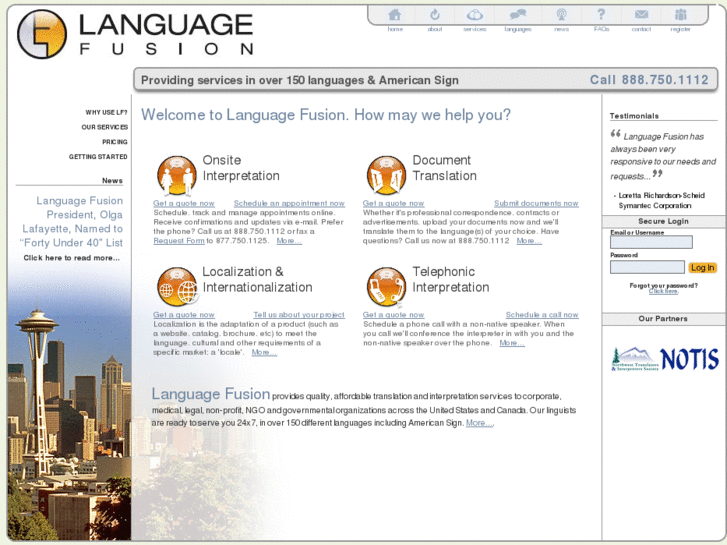Click the news broadcast icon
The image size is (727, 545).
coord(561,15)
